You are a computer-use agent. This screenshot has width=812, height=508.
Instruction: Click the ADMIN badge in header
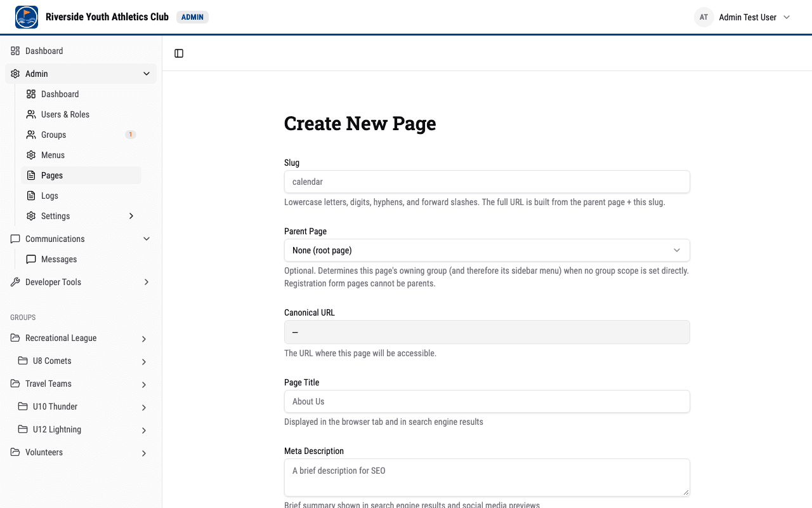[192, 17]
